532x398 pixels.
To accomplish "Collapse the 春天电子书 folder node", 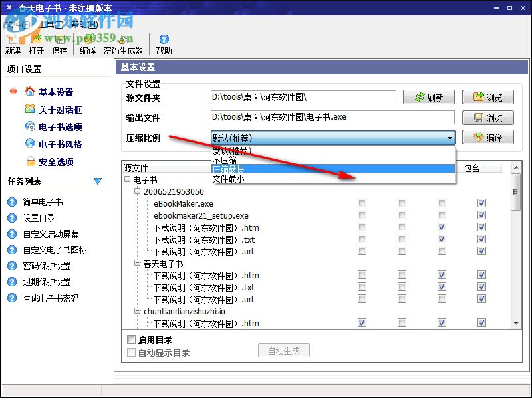I will click(x=138, y=263).
